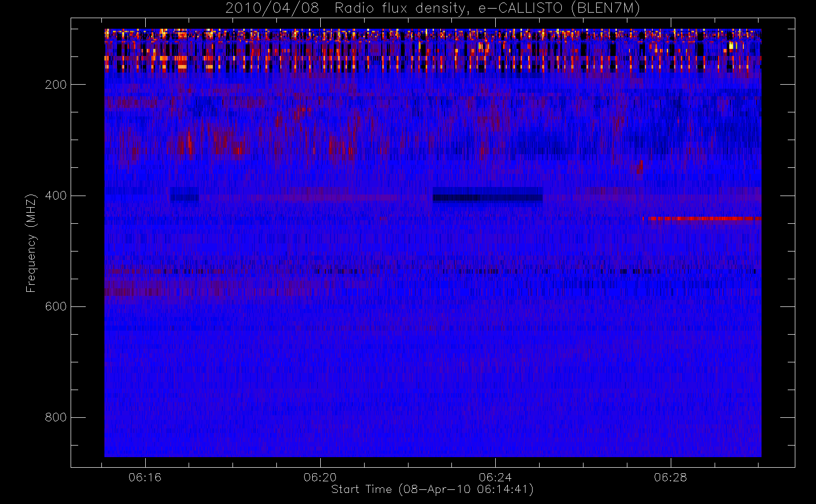Click the 'Frequency (MHZ)' axis label
This screenshot has width=816, height=504.
coord(31,242)
